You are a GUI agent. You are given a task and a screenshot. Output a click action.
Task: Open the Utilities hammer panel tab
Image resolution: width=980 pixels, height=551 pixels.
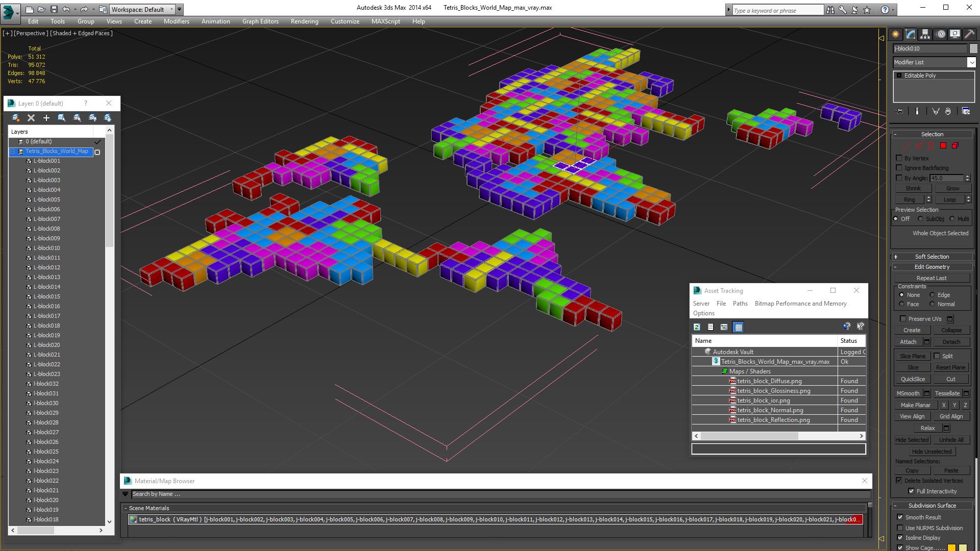click(969, 34)
